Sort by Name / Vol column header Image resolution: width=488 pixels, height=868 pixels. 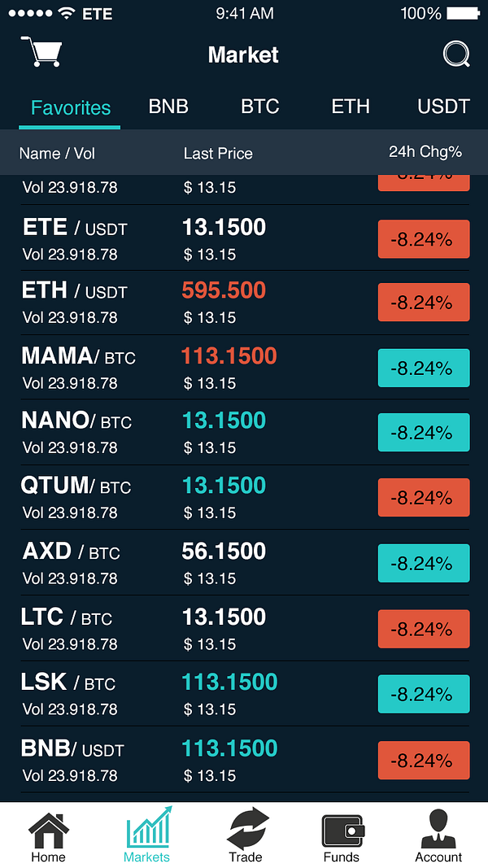pyautogui.click(x=57, y=153)
